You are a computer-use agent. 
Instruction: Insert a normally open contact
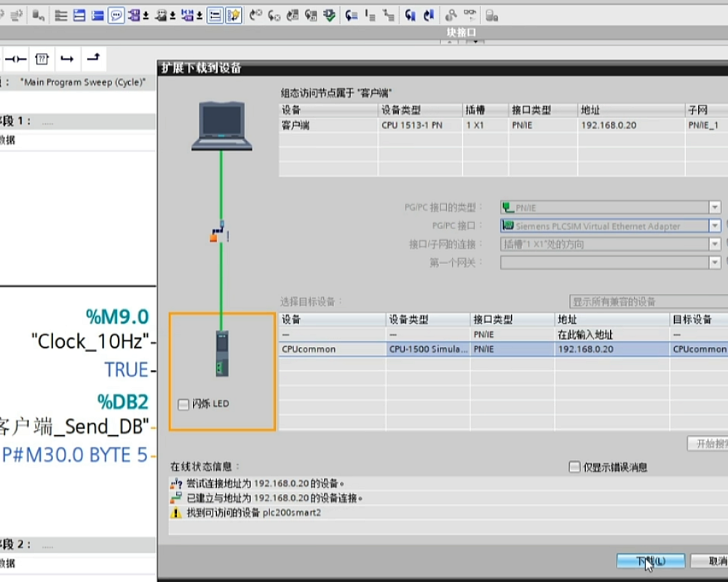tap(16, 59)
